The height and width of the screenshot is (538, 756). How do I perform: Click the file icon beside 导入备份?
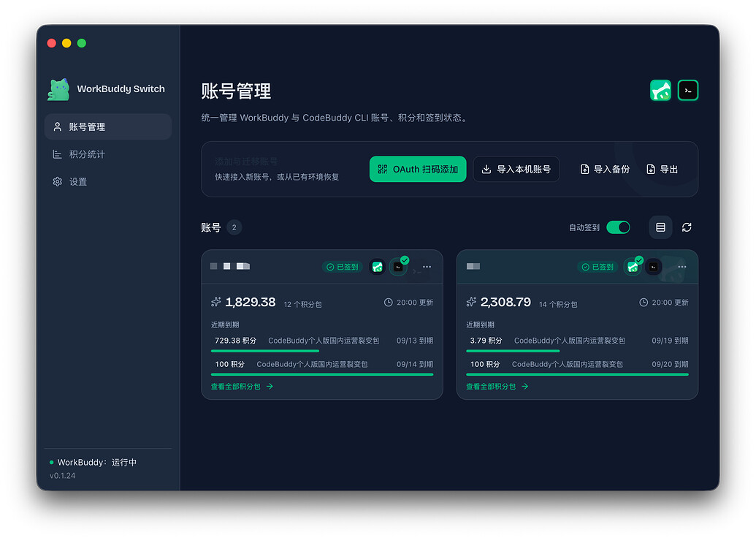(x=584, y=170)
